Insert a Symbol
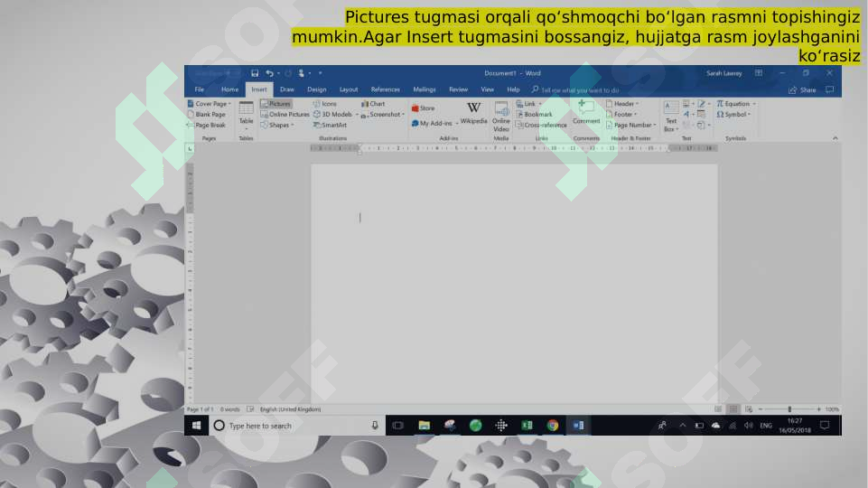 coord(733,114)
